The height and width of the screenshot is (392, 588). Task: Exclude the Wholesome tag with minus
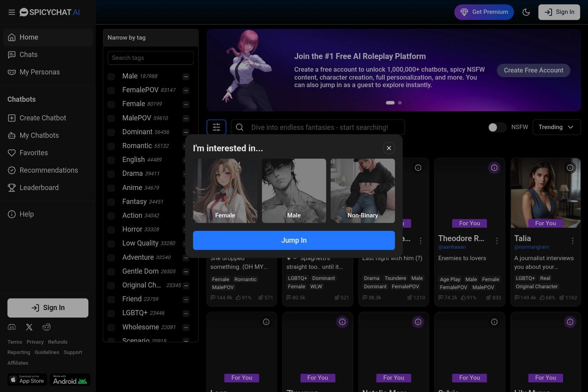(x=186, y=327)
